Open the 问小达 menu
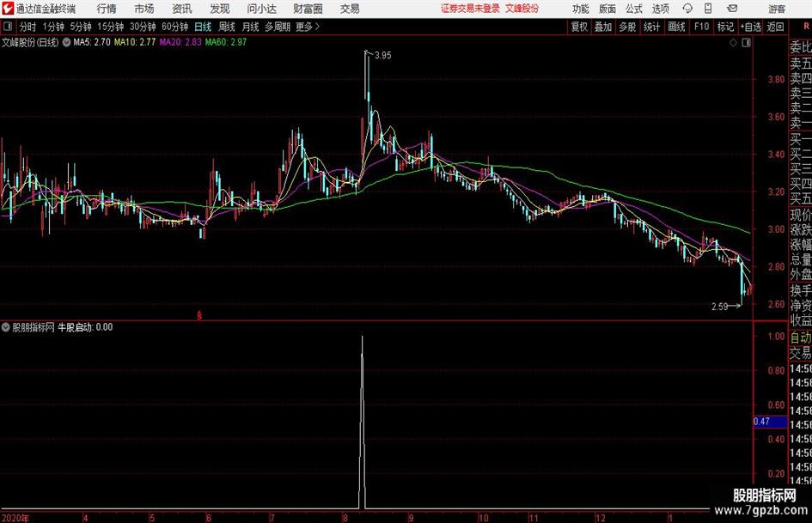This screenshot has height=523, width=812. pos(261,9)
